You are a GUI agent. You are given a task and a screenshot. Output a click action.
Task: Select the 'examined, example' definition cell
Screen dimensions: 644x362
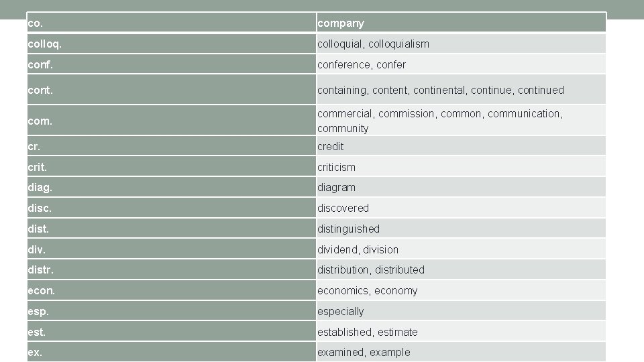click(x=462, y=352)
